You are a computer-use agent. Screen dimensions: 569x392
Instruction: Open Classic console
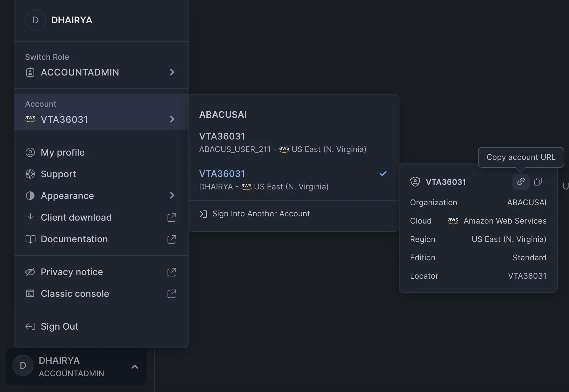(x=75, y=294)
